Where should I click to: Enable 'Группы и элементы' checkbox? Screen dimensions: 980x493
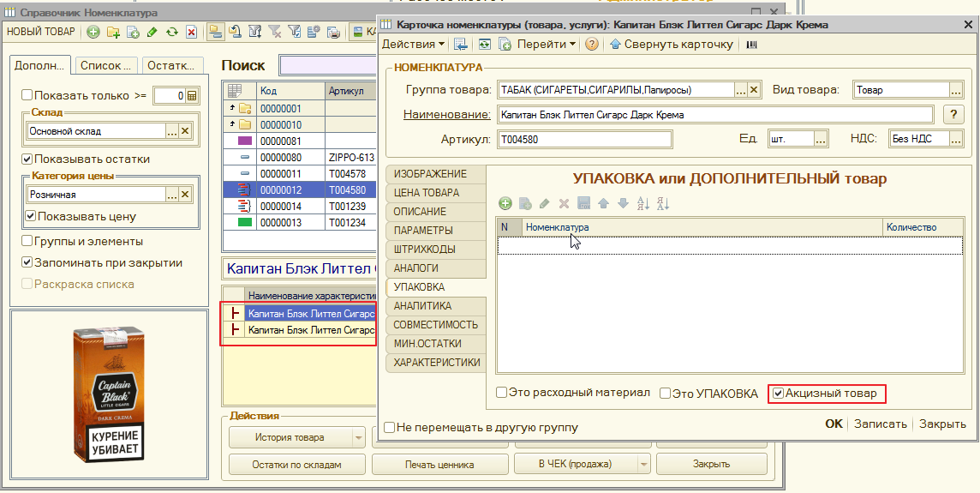pos(27,241)
